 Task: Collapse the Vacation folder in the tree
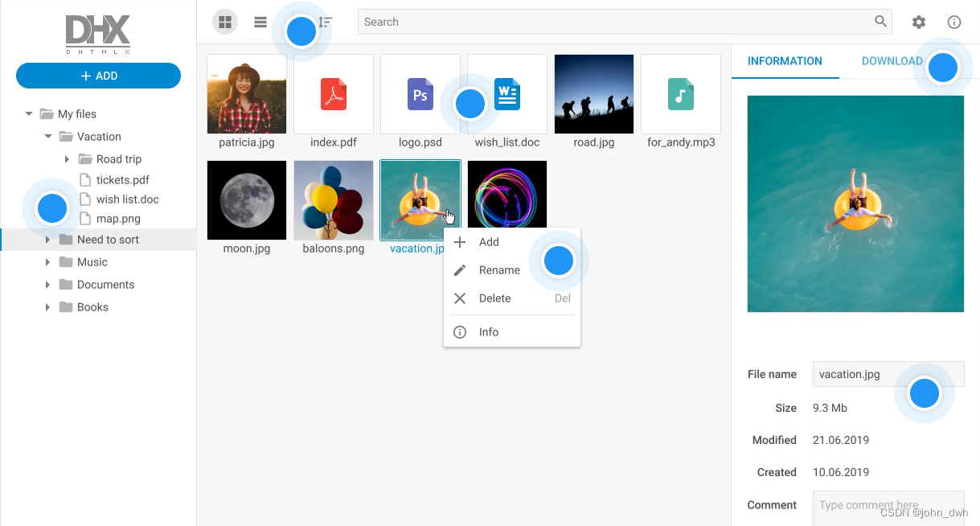(x=48, y=136)
